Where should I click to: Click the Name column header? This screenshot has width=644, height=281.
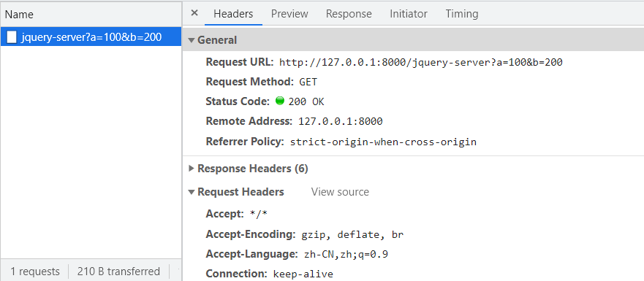pyautogui.click(x=19, y=15)
